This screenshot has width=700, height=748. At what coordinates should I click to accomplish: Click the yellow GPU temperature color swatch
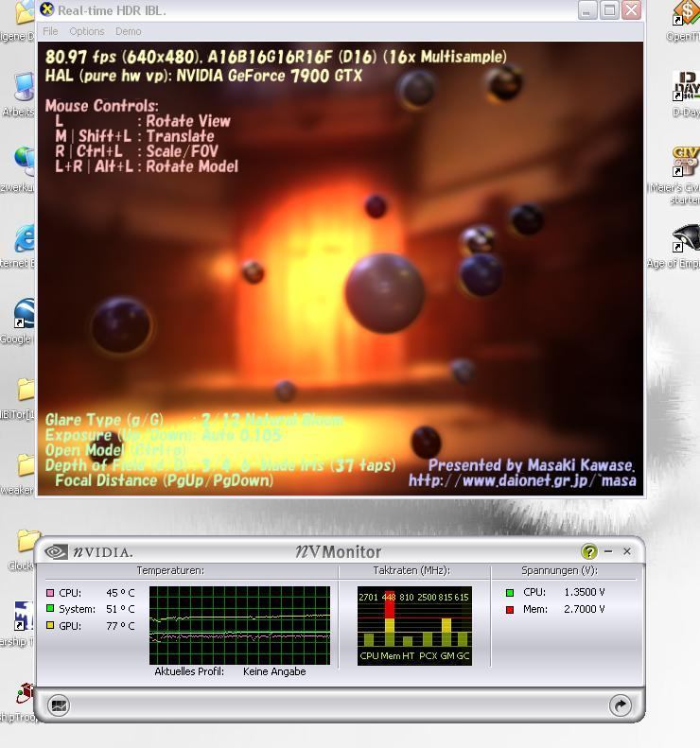coord(50,625)
